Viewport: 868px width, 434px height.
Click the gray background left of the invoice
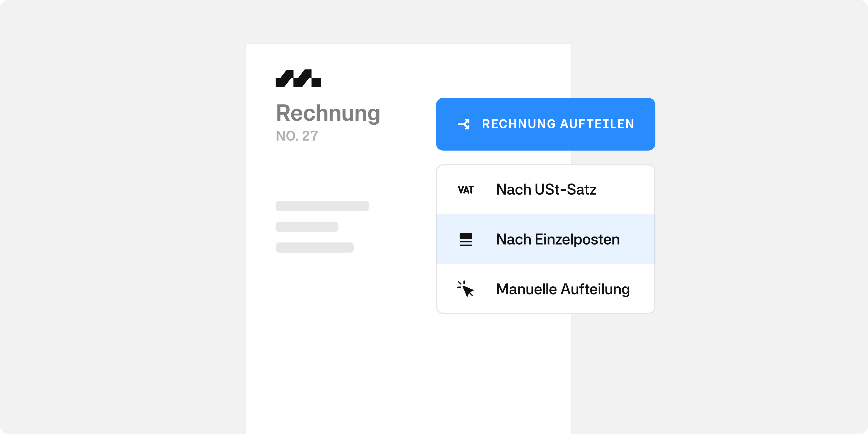121,216
